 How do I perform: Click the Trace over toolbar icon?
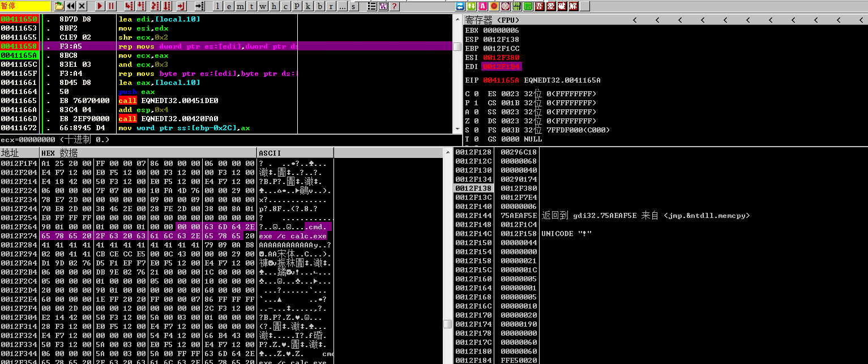coord(166,6)
